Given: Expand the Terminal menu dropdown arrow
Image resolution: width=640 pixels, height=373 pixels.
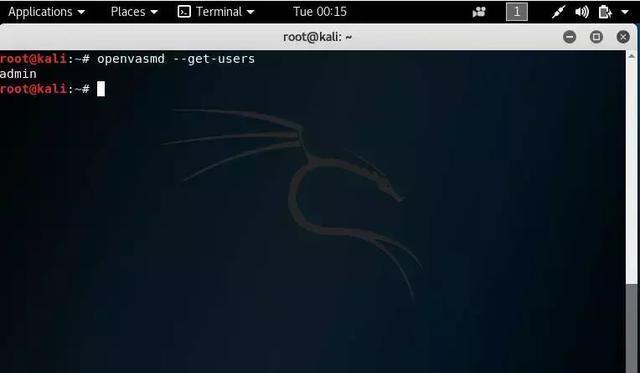Looking at the screenshot, I should pos(251,12).
